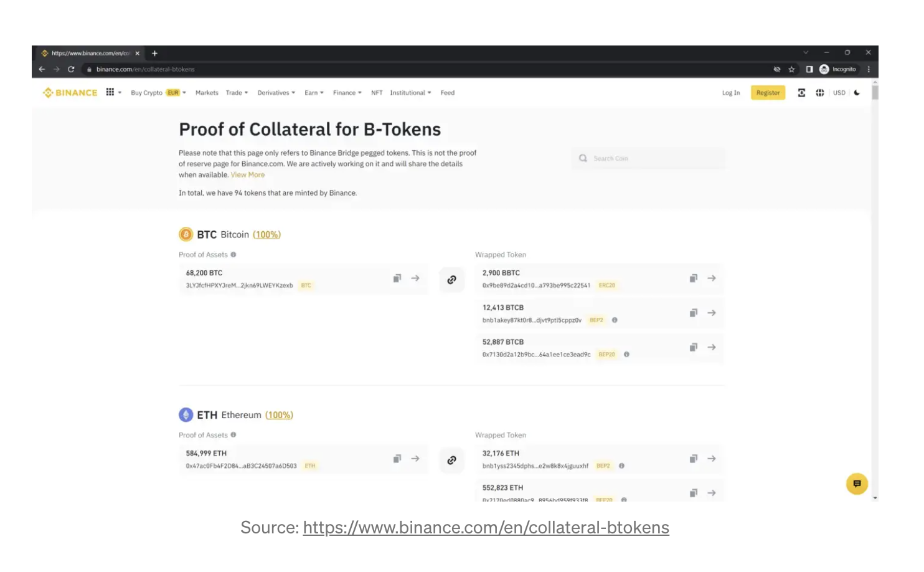Expand the Buy Crypto EUR dropdown

pos(159,93)
